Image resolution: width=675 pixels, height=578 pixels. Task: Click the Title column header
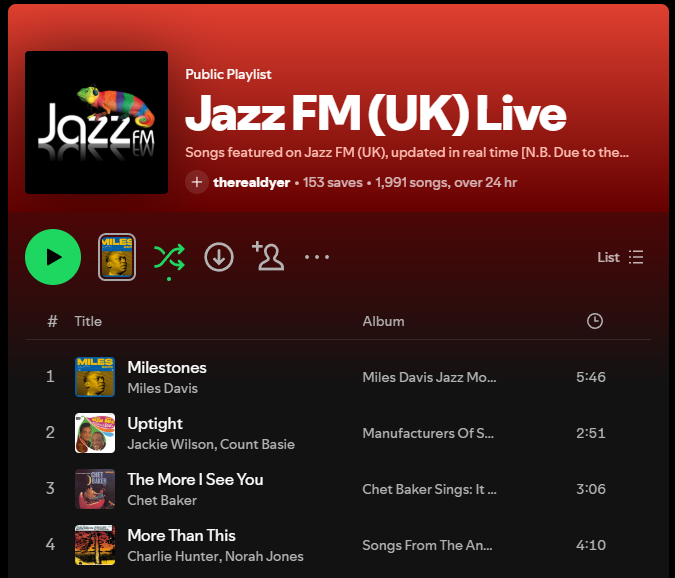[x=88, y=321]
